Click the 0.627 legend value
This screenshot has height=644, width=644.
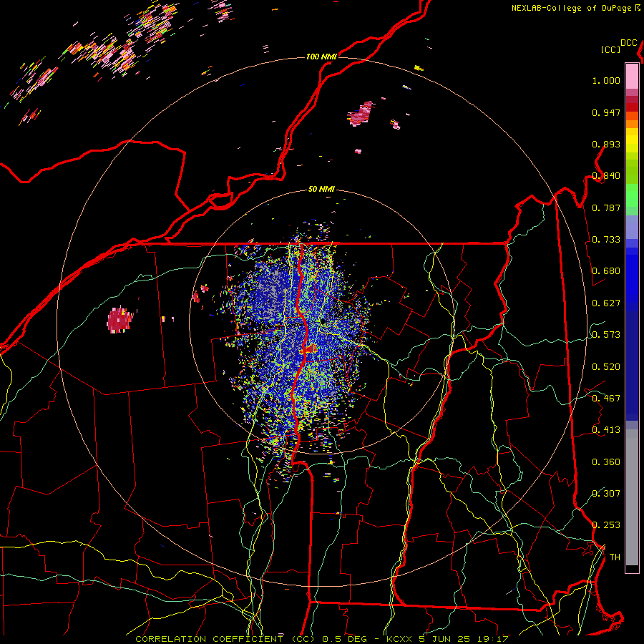pos(606,303)
